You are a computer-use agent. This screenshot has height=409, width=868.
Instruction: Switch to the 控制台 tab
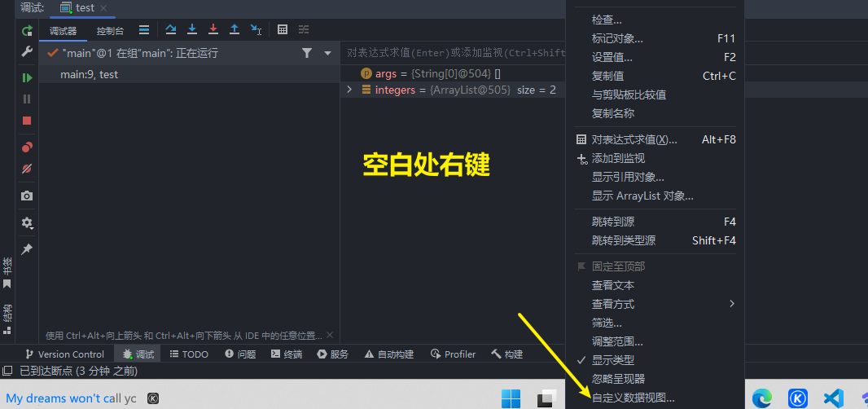click(x=110, y=31)
